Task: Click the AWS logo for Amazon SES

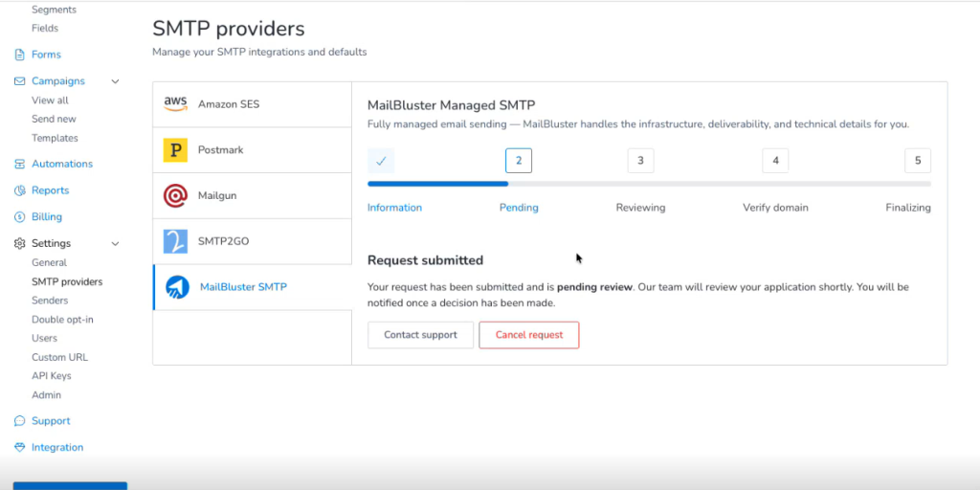Action: (x=176, y=103)
